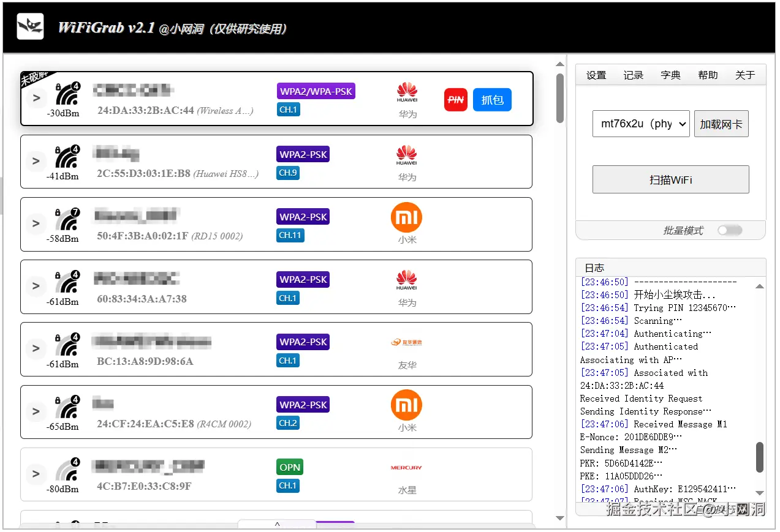This screenshot has width=780, height=532.
Task: Click MAC address 4C:B7:E0:33:C8:9F
Action: click(x=144, y=486)
